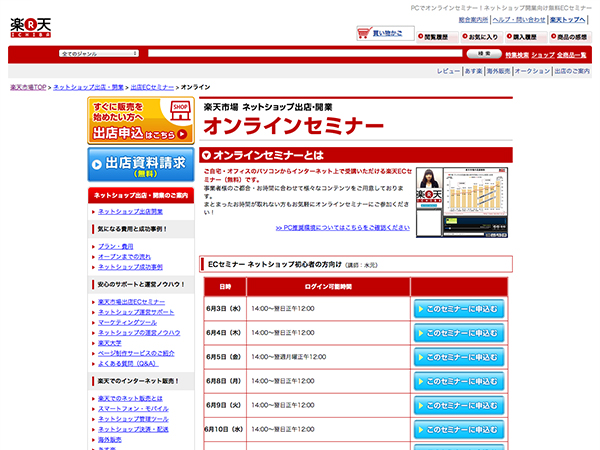Open 楽天でのネット販売とは sidebar link

(130, 399)
